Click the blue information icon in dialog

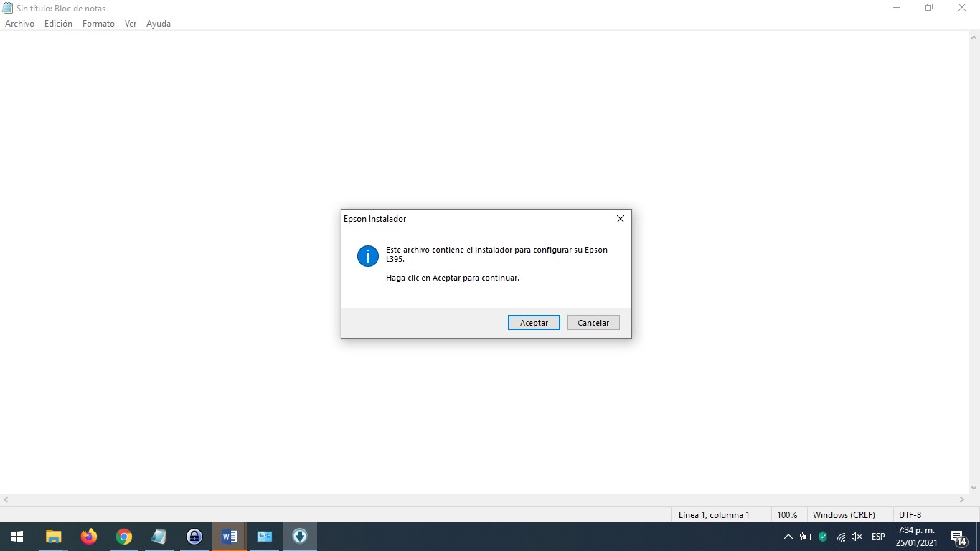tap(368, 255)
